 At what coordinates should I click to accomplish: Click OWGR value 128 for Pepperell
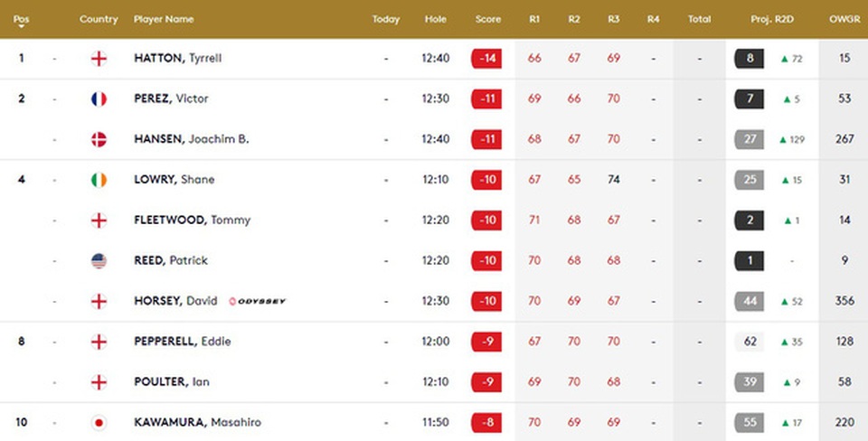pos(844,342)
